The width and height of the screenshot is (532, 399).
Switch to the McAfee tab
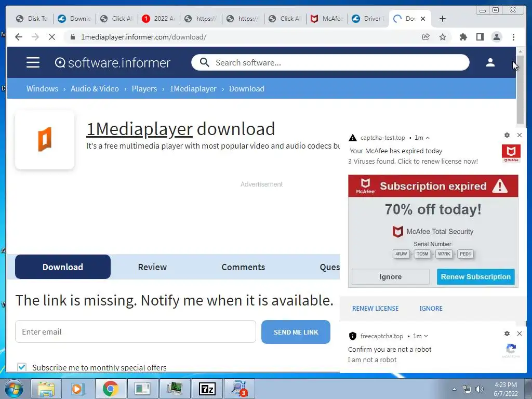coord(327,19)
